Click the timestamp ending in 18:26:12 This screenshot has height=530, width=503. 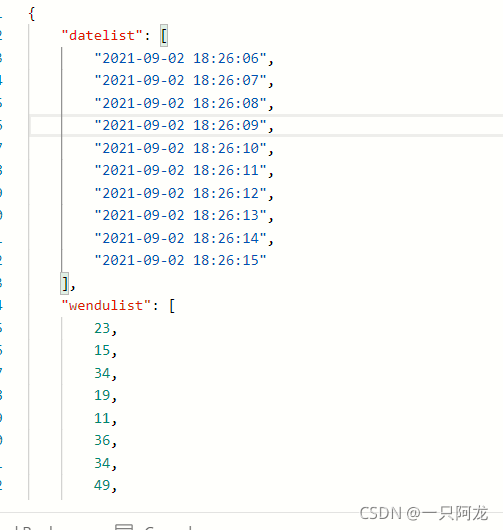(181, 193)
